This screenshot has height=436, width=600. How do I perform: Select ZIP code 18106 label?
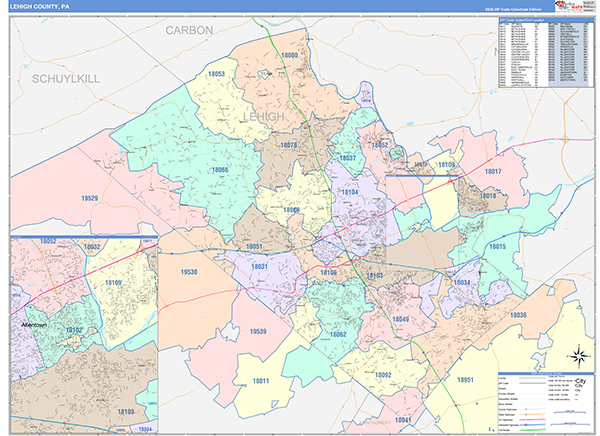328,273
